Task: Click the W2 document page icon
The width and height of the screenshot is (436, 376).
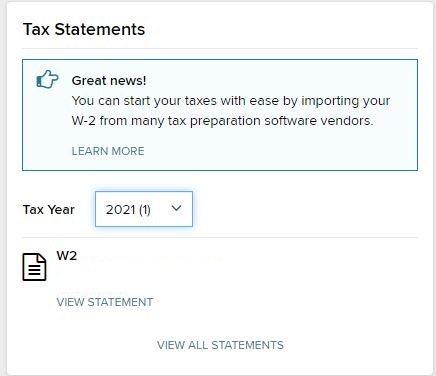Action: click(x=34, y=267)
